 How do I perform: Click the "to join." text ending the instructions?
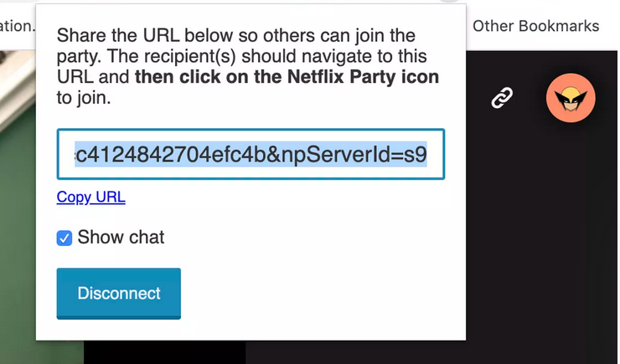(x=84, y=99)
